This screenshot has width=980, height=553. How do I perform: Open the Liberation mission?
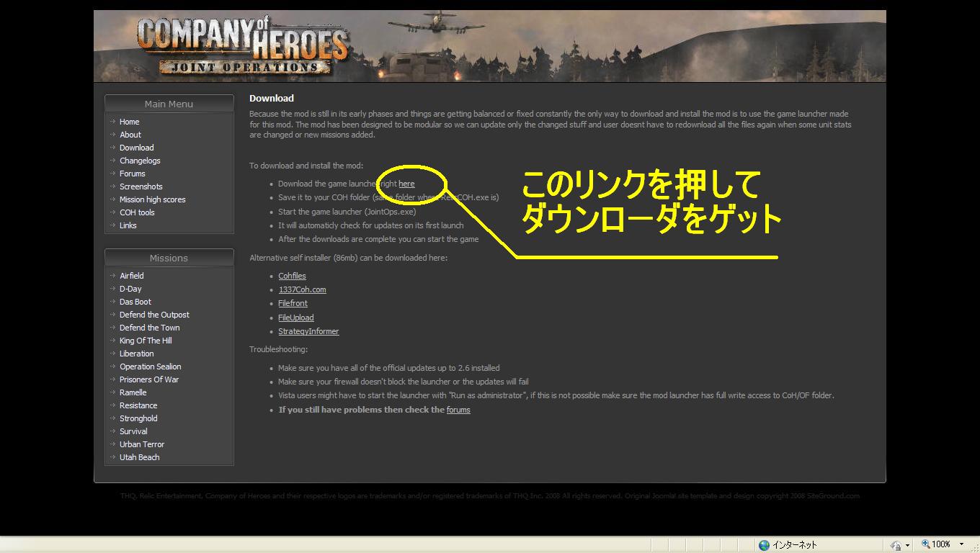[137, 354]
